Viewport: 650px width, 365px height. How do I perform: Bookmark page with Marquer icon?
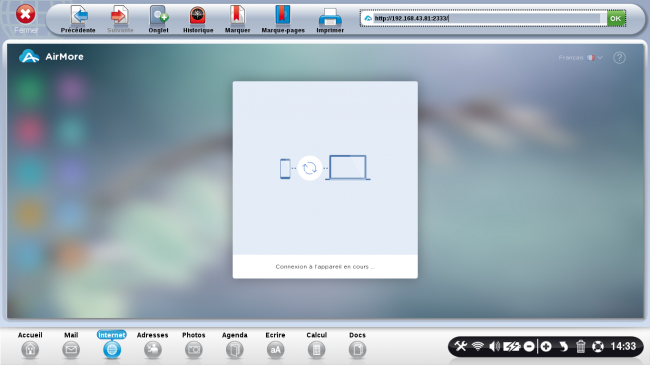tap(238, 19)
